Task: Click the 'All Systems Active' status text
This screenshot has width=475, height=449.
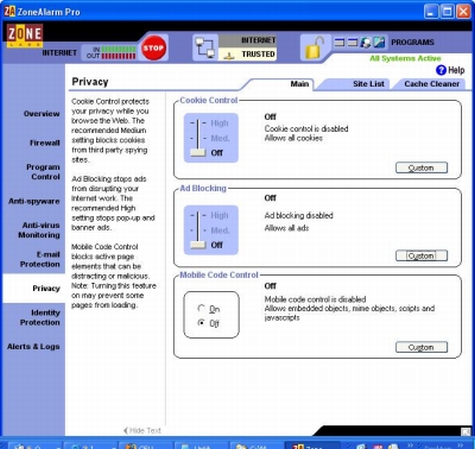Action: point(405,58)
